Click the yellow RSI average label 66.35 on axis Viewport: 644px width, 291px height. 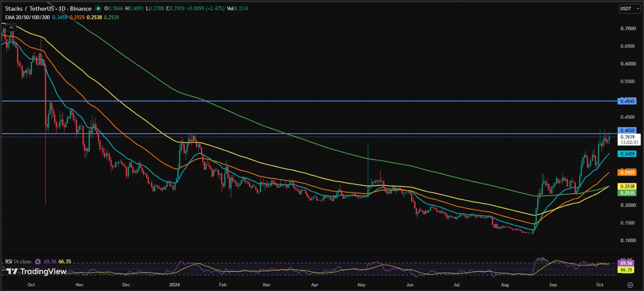pyautogui.click(x=626, y=270)
